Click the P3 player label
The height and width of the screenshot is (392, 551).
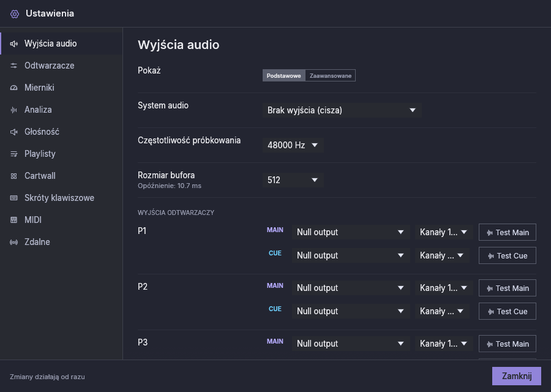click(142, 342)
